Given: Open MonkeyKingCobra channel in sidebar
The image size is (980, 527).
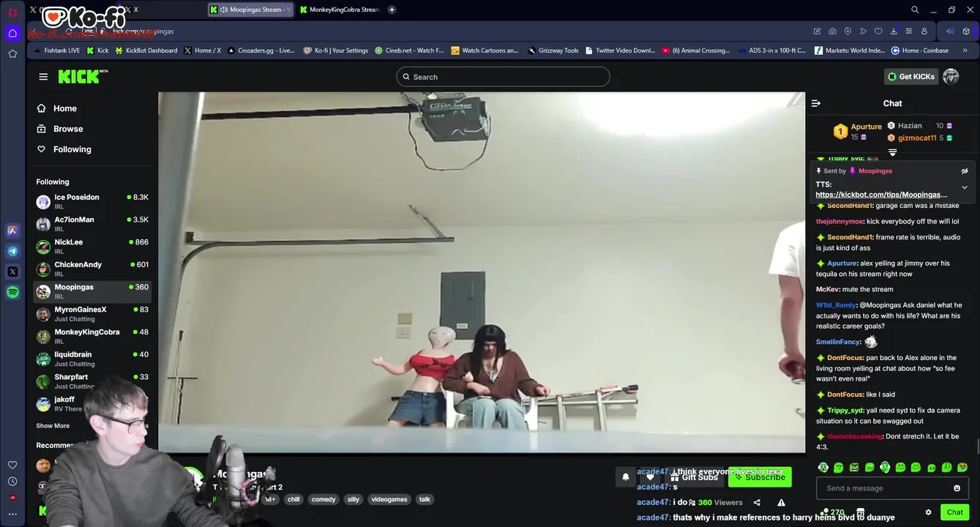Looking at the screenshot, I should pyautogui.click(x=92, y=336).
